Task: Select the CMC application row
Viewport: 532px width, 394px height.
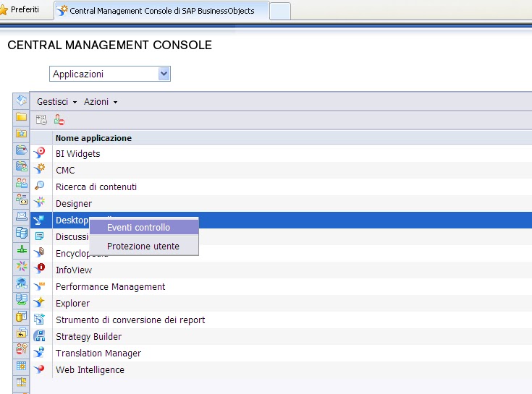Action: pos(281,170)
